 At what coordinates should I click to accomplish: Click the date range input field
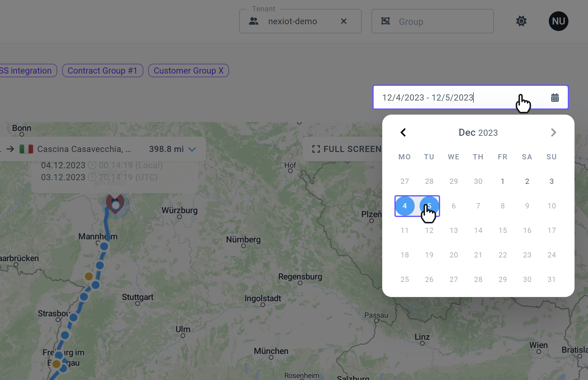[x=470, y=97]
